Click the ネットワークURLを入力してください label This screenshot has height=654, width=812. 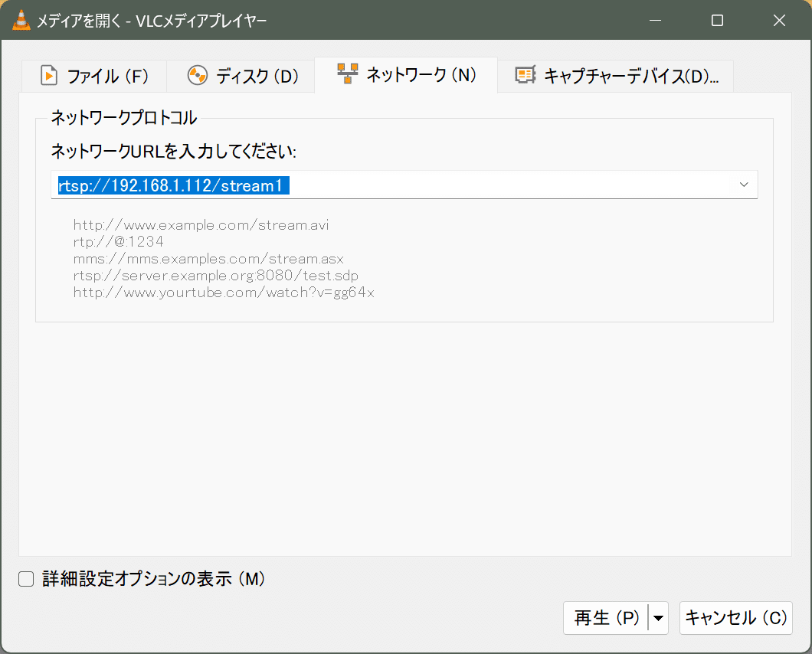tap(173, 151)
